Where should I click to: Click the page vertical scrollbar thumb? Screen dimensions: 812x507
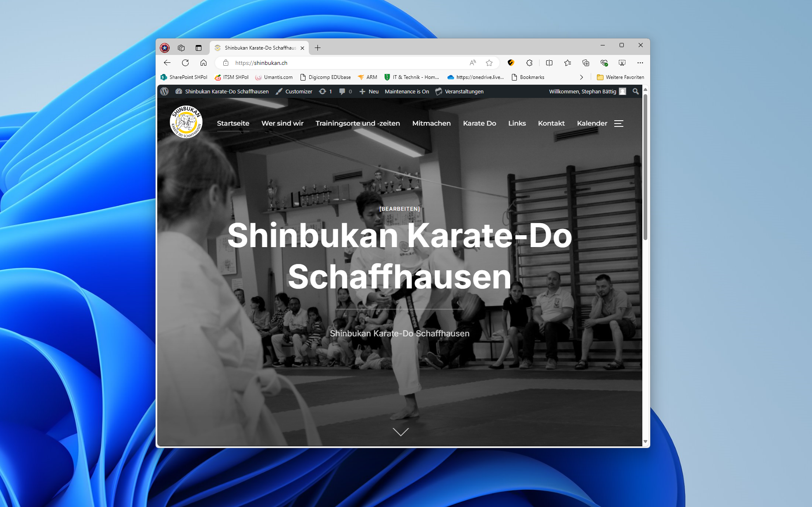[645, 166]
